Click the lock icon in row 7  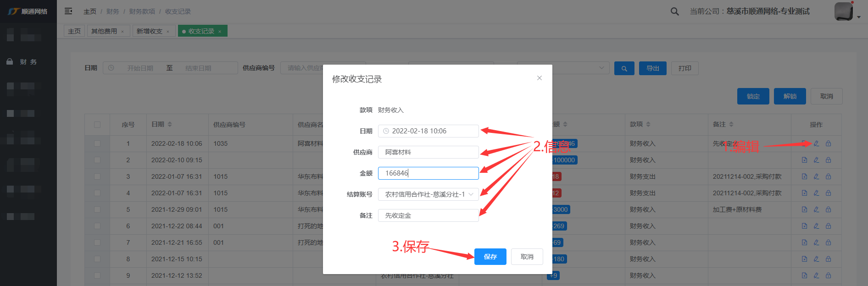pyautogui.click(x=828, y=242)
